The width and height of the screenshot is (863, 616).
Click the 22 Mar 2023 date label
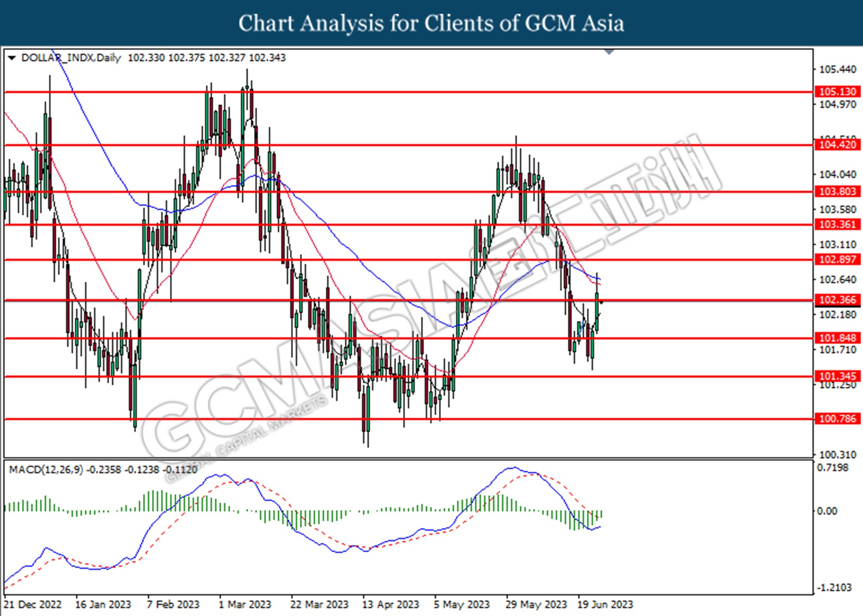(319, 604)
